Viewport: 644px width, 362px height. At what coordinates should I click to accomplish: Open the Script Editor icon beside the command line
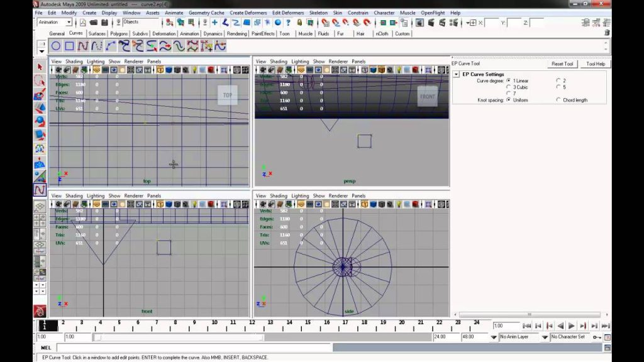[x=607, y=348]
